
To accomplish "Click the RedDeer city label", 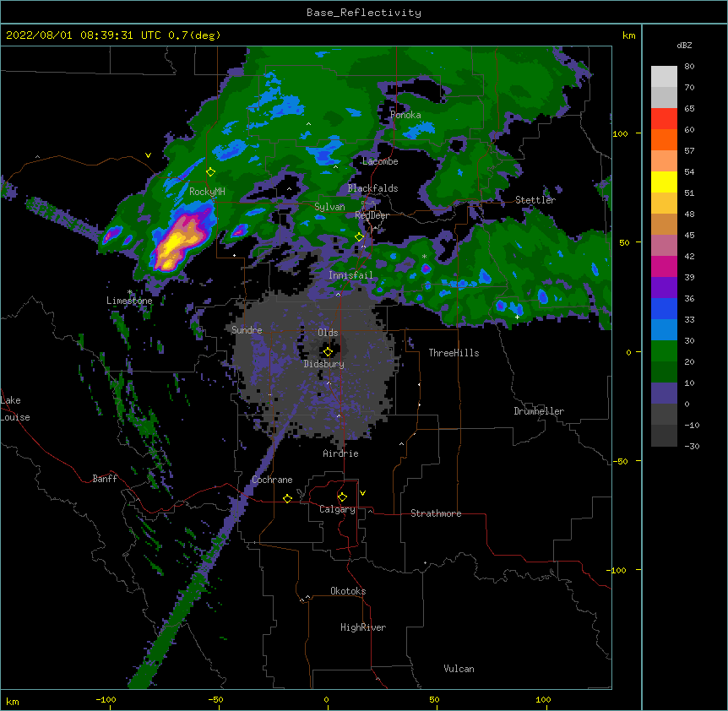I will click(x=372, y=215).
